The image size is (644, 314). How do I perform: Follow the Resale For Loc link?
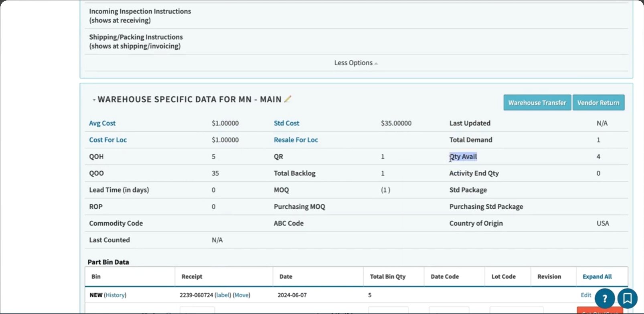(296, 140)
